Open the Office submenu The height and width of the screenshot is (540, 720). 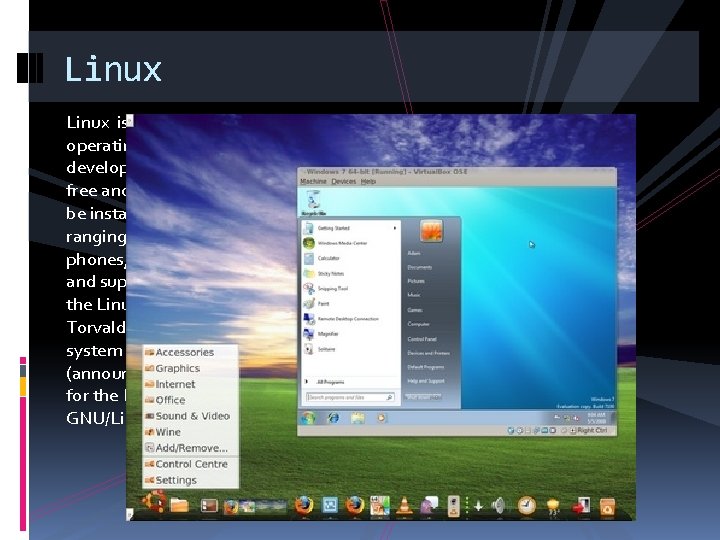click(x=191, y=400)
